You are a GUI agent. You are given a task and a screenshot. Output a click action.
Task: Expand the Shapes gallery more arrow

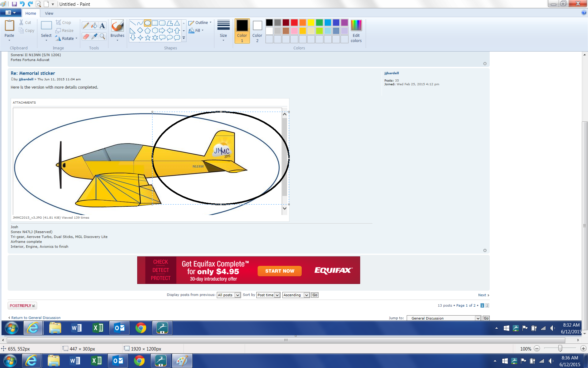point(184,38)
